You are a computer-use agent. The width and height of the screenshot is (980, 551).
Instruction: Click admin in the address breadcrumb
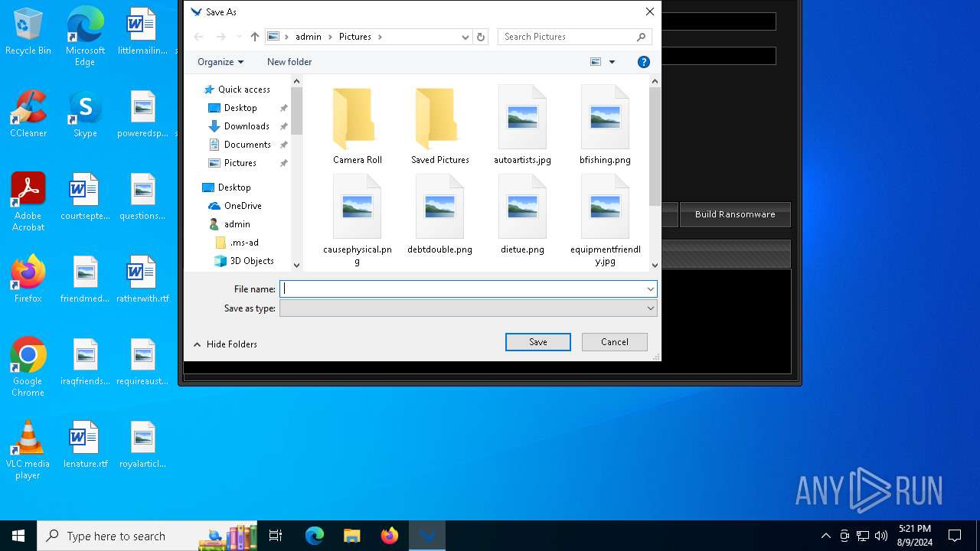click(309, 37)
